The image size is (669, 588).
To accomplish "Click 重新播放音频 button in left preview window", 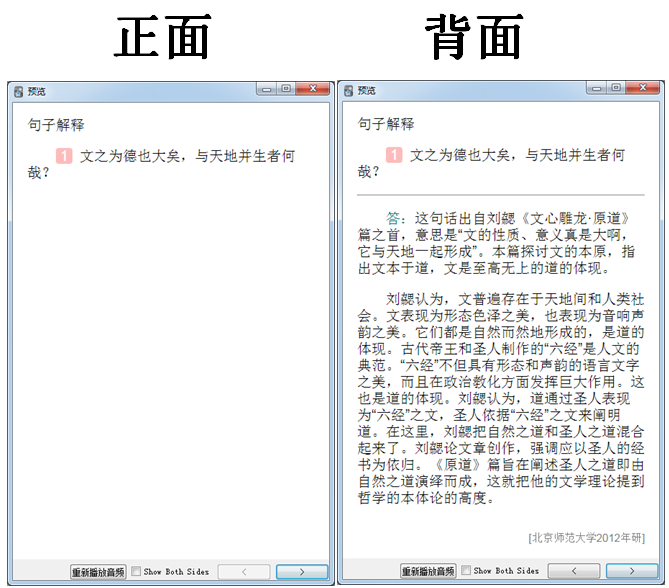I will coord(98,572).
